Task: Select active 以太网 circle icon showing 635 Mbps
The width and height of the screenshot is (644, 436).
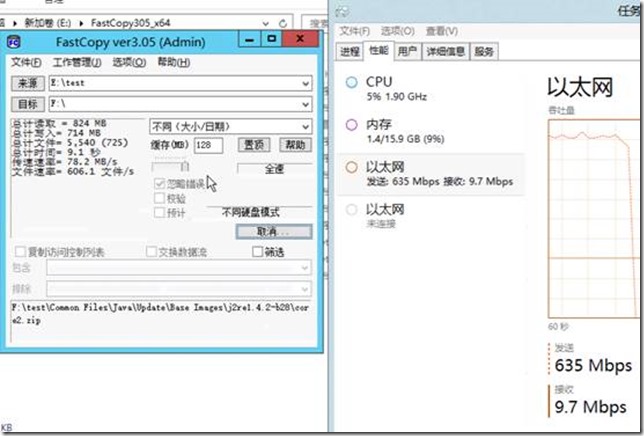Action: [352, 167]
